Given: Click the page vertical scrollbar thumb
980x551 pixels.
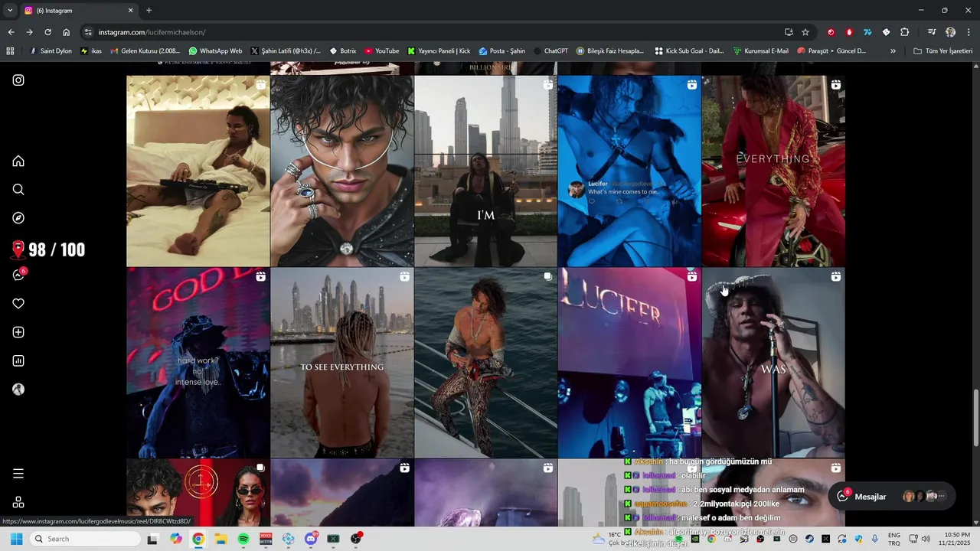Looking at the screenshot, I should point(975,419).
